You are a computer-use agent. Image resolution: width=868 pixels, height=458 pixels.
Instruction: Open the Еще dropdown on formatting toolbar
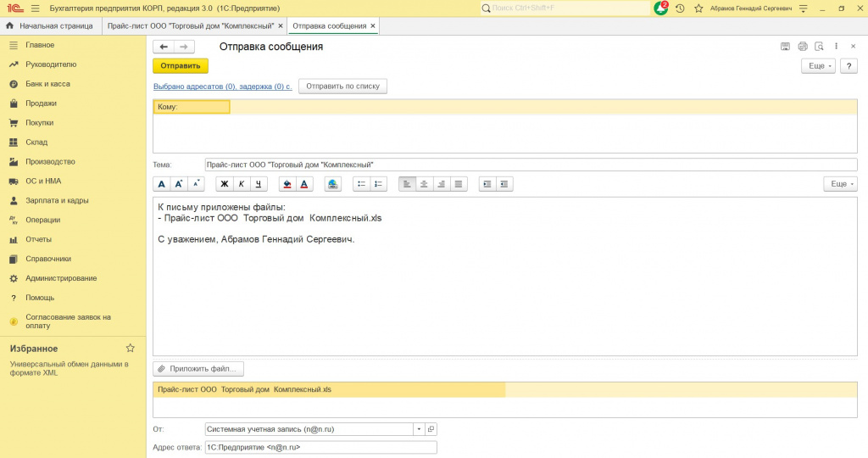[x=840, y=184]
